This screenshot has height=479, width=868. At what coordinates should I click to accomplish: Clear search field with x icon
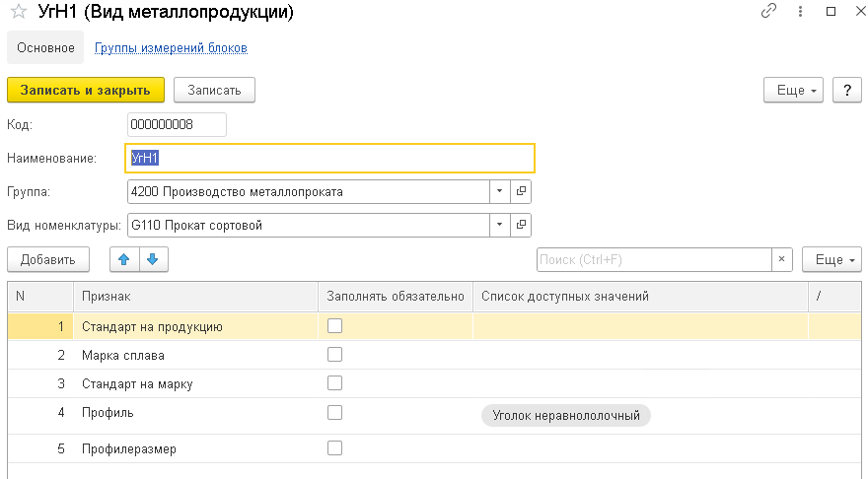[781, 259]
